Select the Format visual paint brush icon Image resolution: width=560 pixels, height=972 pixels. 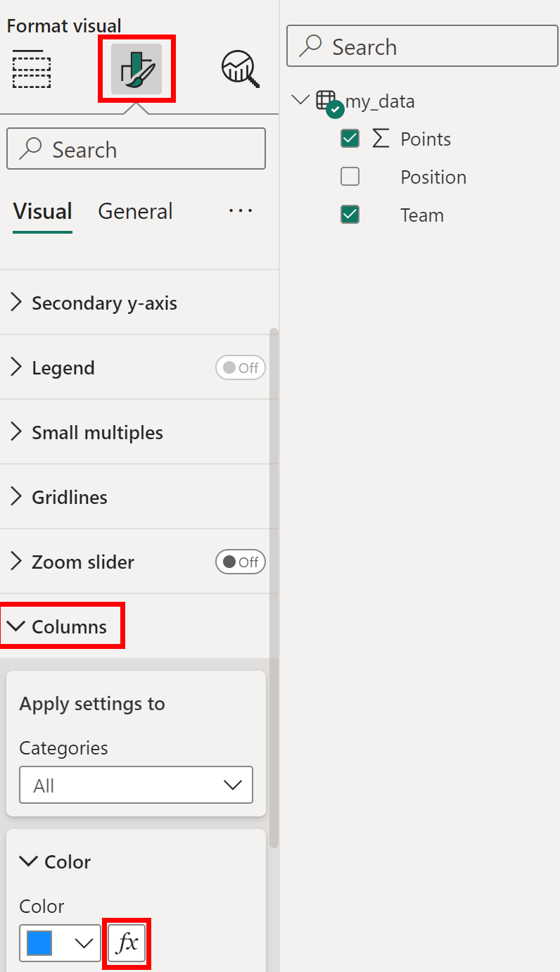click(136, 68)
